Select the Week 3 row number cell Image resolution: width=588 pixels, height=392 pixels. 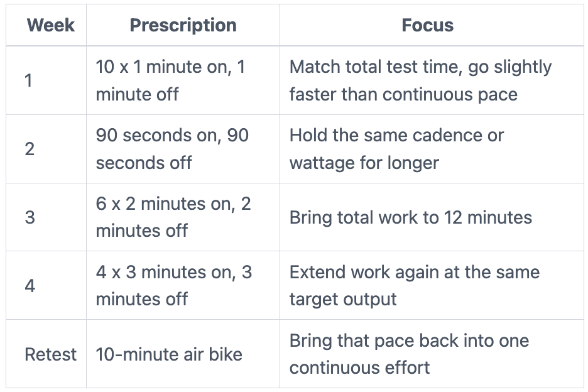[x=46, y=217]
